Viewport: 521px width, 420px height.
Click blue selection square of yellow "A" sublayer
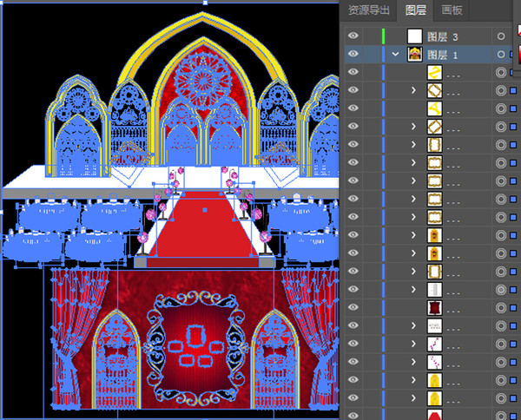point(513,108)
